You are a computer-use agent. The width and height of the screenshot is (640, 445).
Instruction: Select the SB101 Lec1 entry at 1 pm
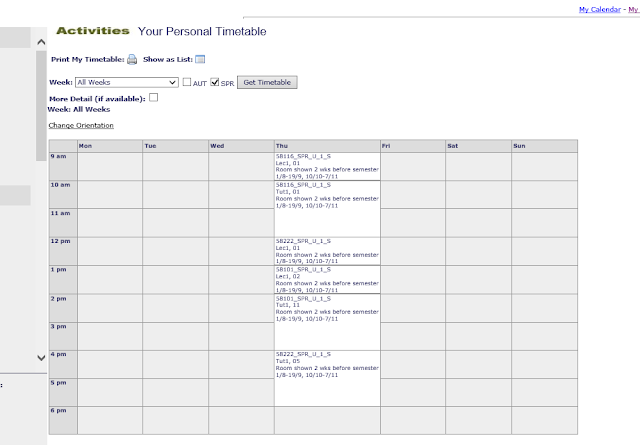pos(327,280)
